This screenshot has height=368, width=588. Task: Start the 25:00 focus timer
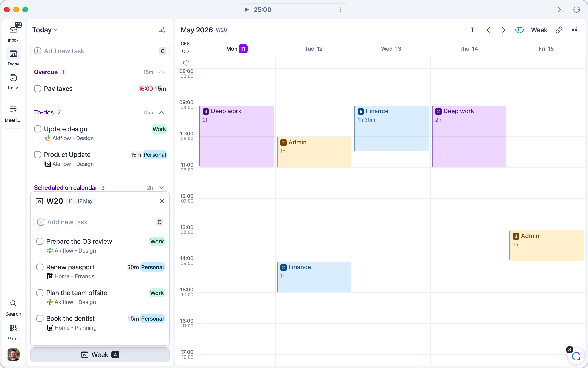(x=247, y=9)
